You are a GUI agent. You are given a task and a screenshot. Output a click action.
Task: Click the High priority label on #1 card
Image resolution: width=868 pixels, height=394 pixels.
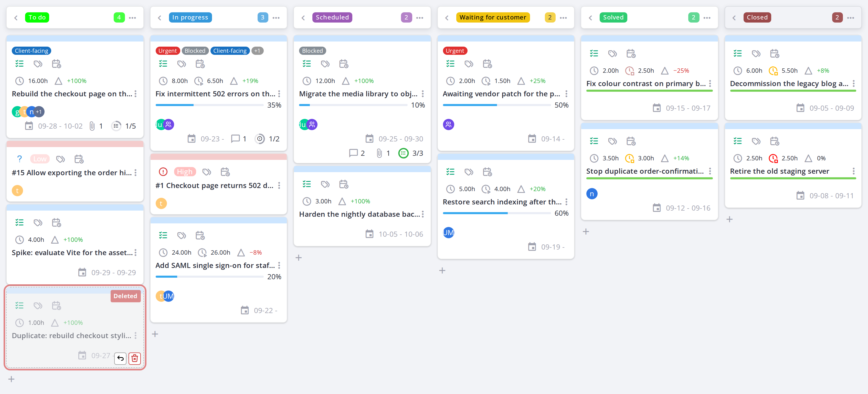coord(185,172)
